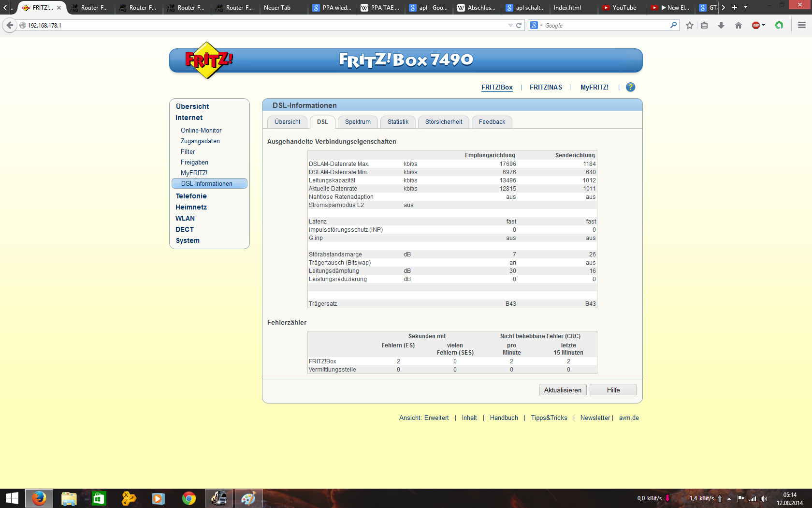Open the FRITZ!Box help question mark icon
Screen dimensions: 812x508
630,87
